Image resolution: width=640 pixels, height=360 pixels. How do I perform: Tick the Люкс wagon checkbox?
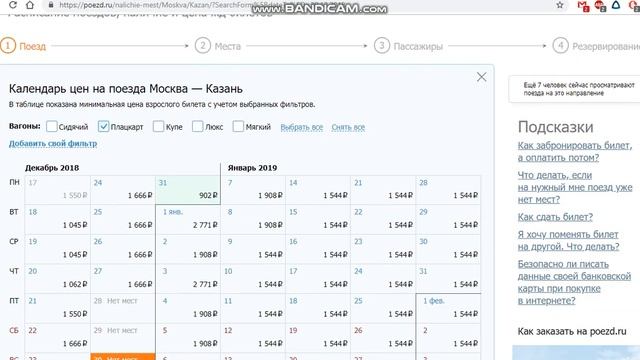click(x=198, y=127)
